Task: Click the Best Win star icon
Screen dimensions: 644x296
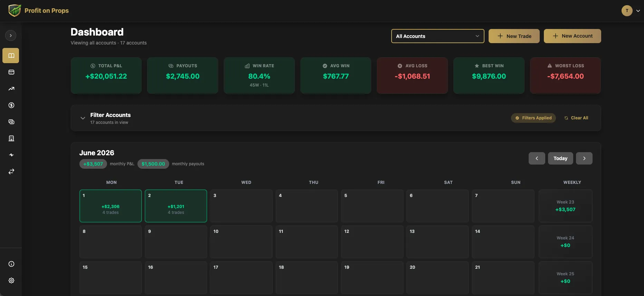Action: [x=477, y=66]
